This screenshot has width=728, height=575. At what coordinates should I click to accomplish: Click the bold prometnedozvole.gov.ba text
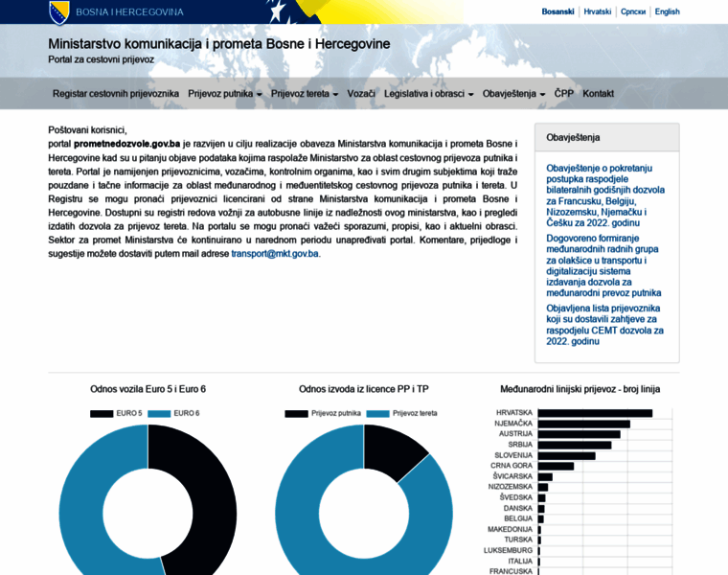[126, 144]
